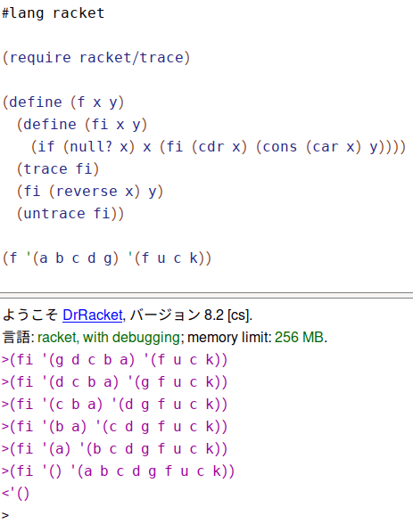Image resolution: width=413 pixels, height=532 pixels.
Task: Click the divider between definitions and interactions
Action: click(x=207, y=295)
